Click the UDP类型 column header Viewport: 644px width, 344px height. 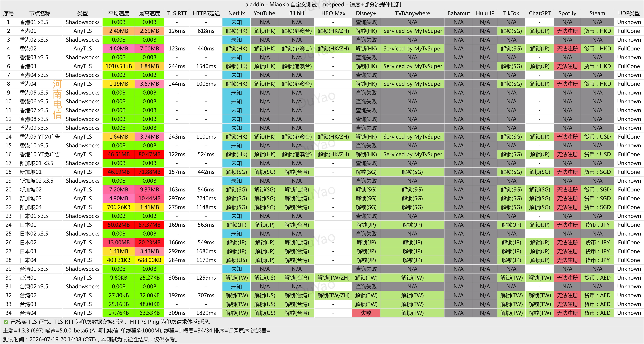(629, 14)
